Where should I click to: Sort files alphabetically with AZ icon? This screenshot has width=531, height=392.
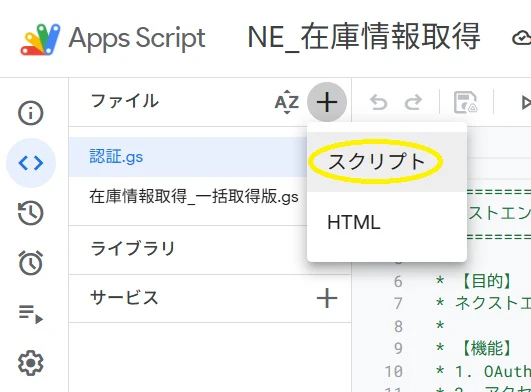tap(287, 102)
